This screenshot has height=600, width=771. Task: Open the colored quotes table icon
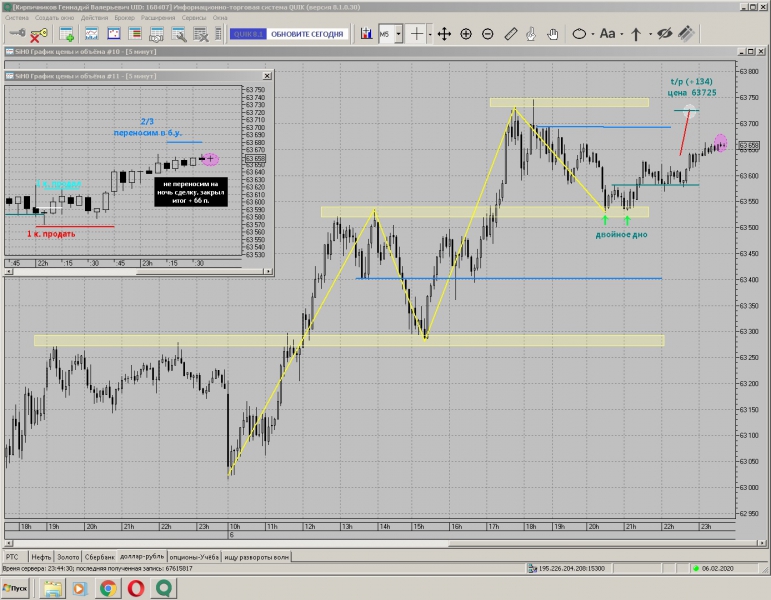tap(135, 34)
